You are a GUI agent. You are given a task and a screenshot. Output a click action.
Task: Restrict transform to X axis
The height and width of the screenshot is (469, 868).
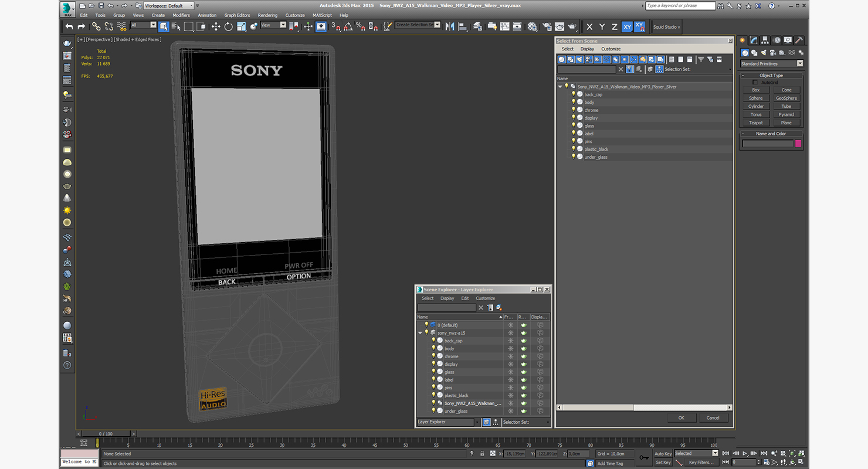click(x=589, y=27)
